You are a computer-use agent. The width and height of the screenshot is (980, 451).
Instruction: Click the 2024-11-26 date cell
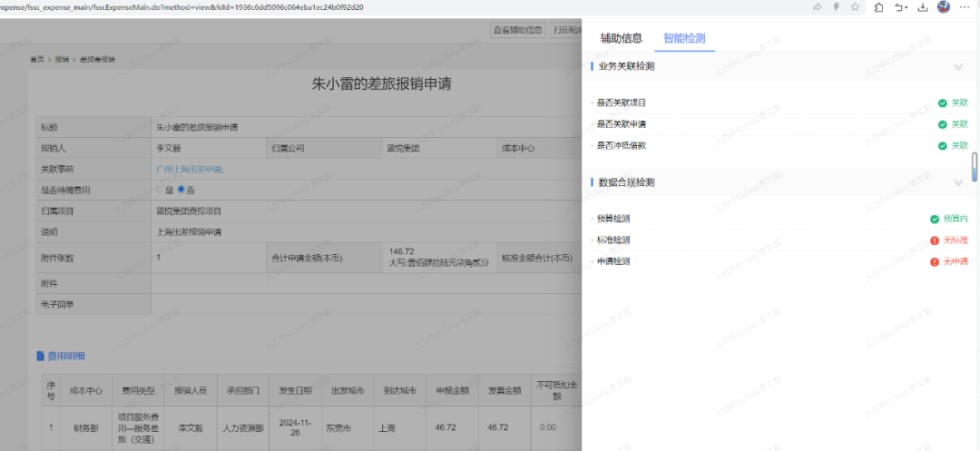point(295,428)
